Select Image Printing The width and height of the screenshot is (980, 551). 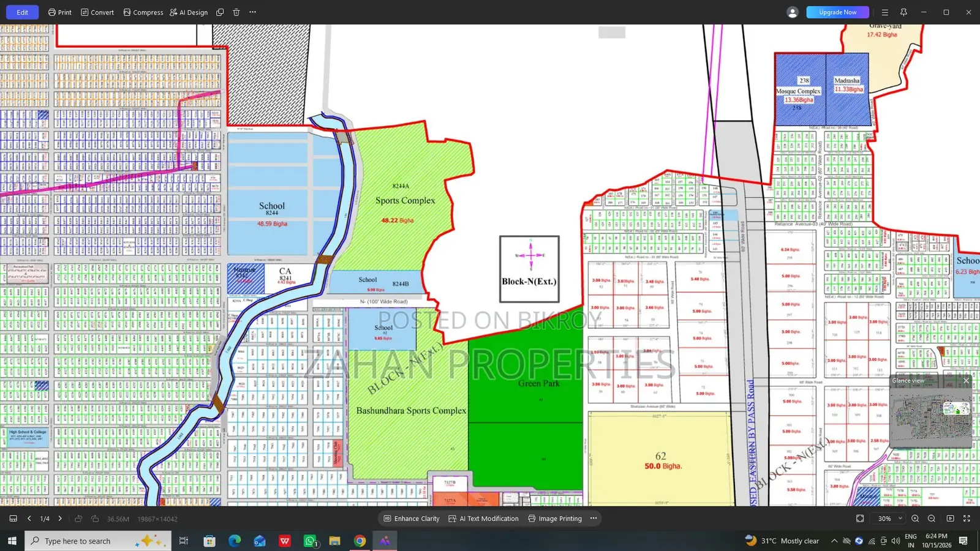(x=555, y=519)
